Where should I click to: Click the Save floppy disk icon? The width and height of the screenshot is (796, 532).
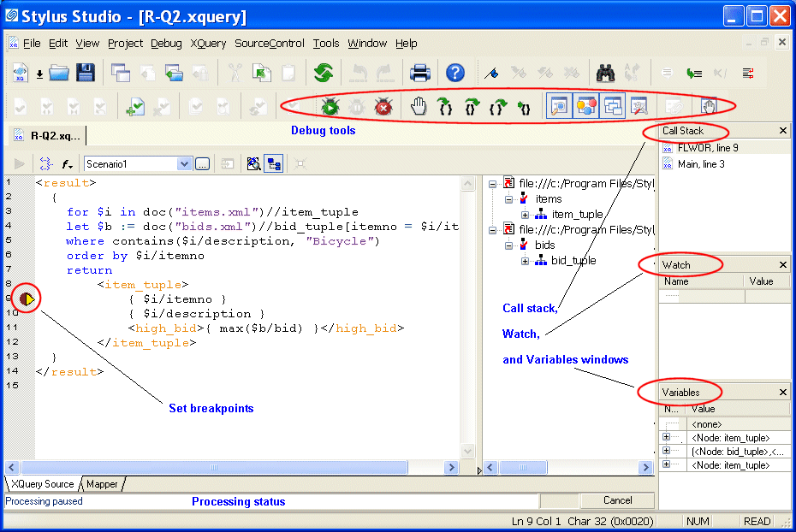[85, 74]
